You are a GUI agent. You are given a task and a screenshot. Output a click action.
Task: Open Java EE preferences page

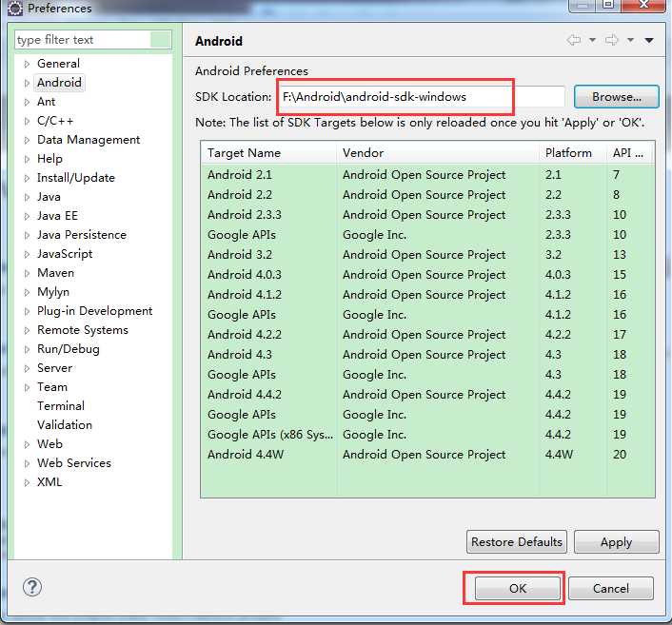pos(57,216)
